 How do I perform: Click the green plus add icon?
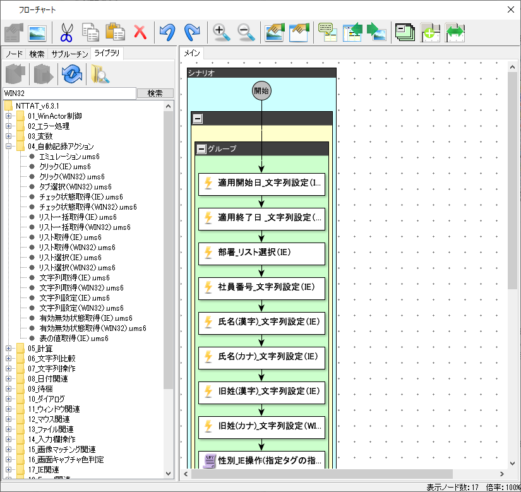click(430, 33)
